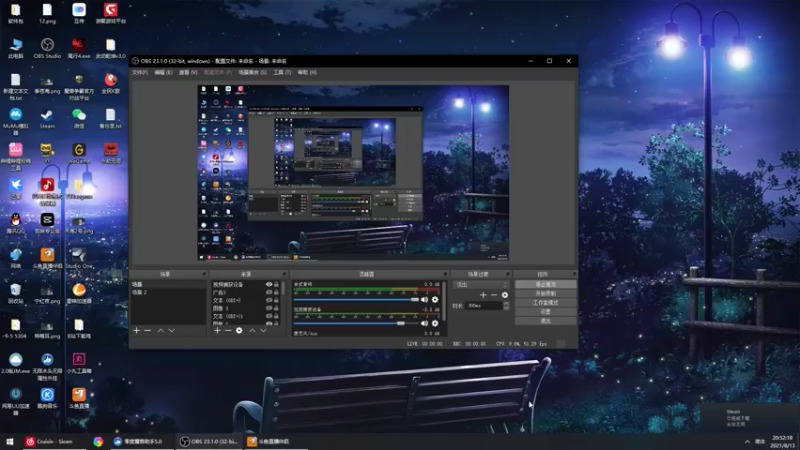Screen dimensions: 800x450
Task: Open settings gear of first mixer channel
Action: [x=435, y=299]
